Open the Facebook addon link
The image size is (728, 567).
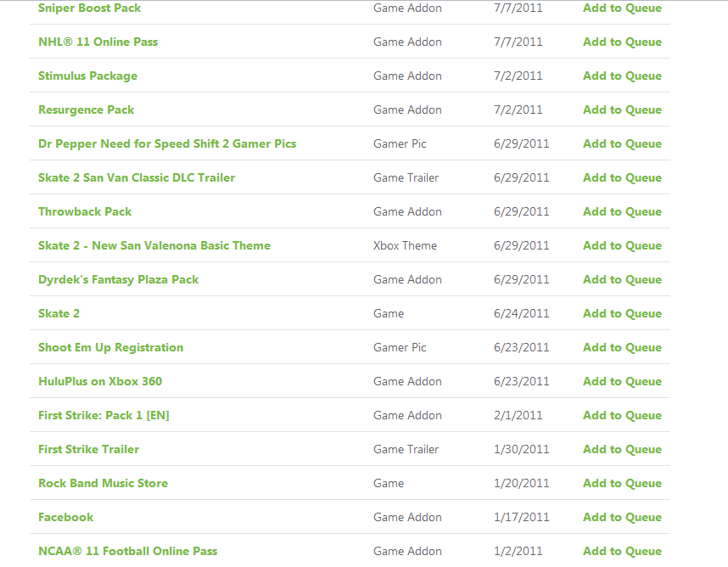coord(66,517)
